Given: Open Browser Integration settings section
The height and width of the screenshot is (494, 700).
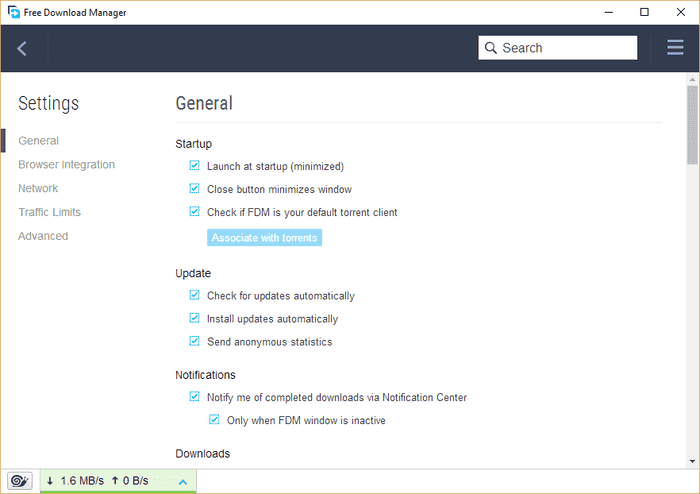Looking at the screenshot, I should 66,165.
